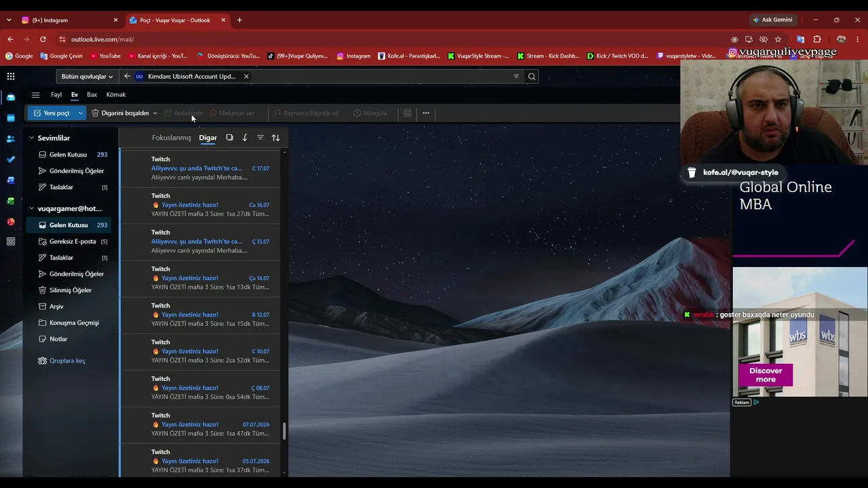868x488 pixels.
Task: Open the Google bookmark
Action: pyautogui.click(x=19, y=56)
